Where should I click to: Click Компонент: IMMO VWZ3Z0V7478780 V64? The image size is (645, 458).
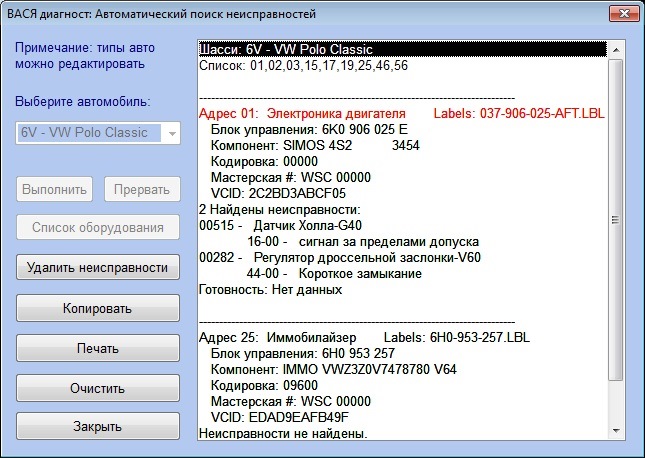334,370
